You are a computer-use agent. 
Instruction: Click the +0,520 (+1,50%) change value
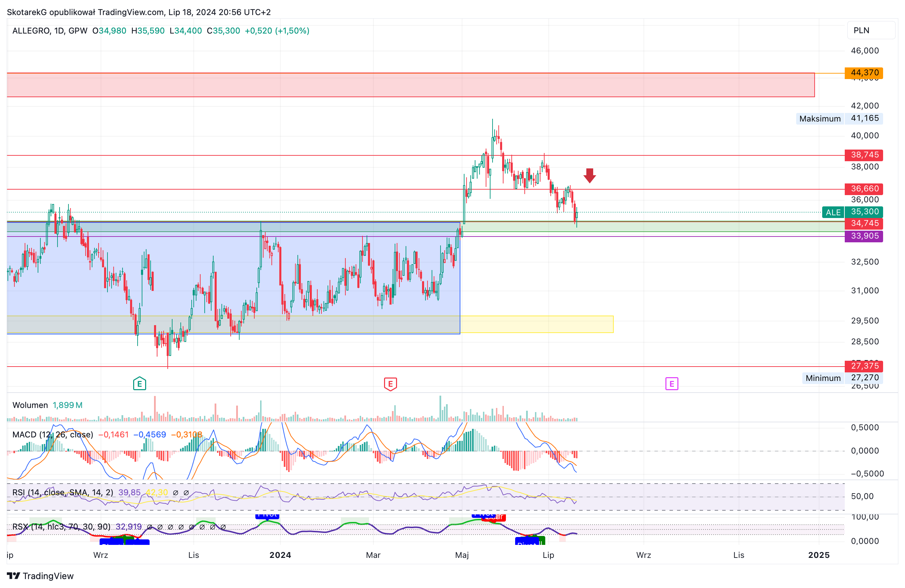(277, 31)
